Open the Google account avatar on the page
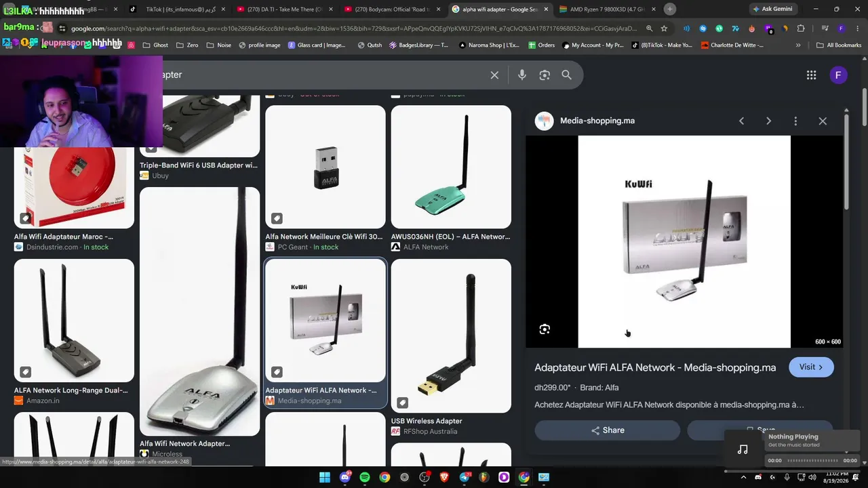Screen dimensions: 868x488 [838, 75]
